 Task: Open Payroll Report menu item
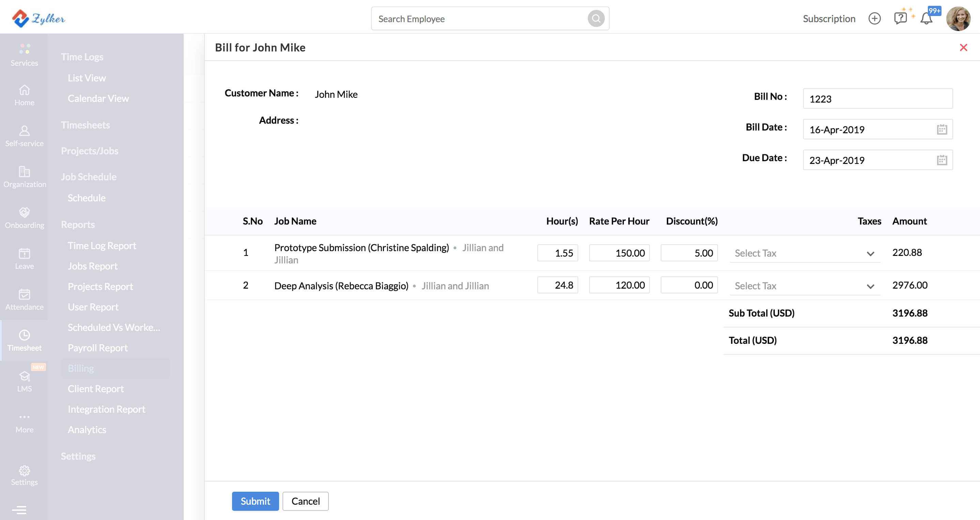tap(97, 348)
